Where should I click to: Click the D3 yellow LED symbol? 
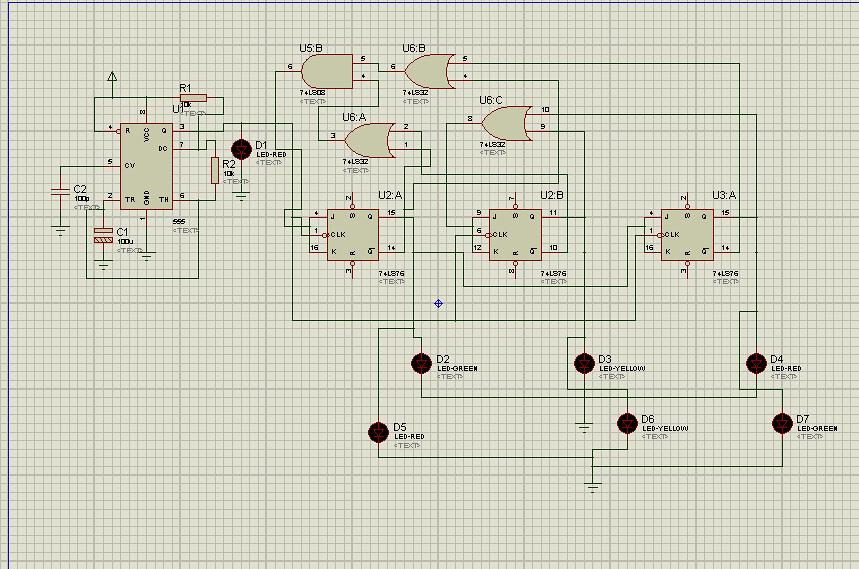(x=584, y=363)
